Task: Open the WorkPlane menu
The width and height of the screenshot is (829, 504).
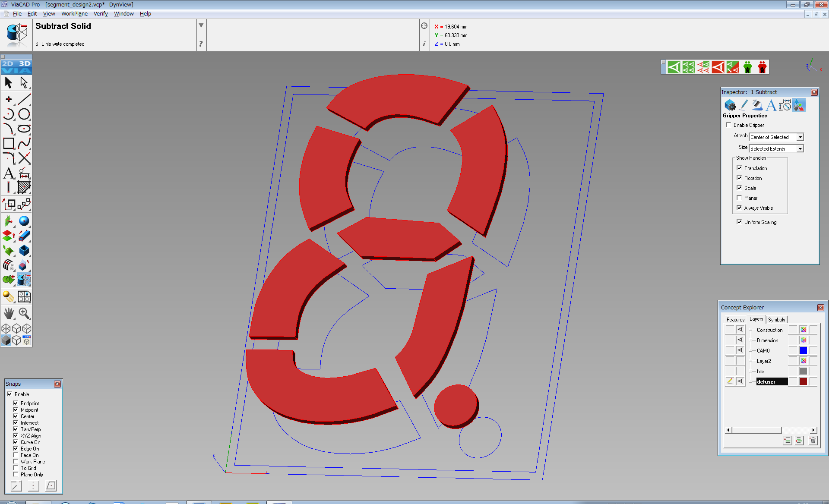Action: point(74,14)
